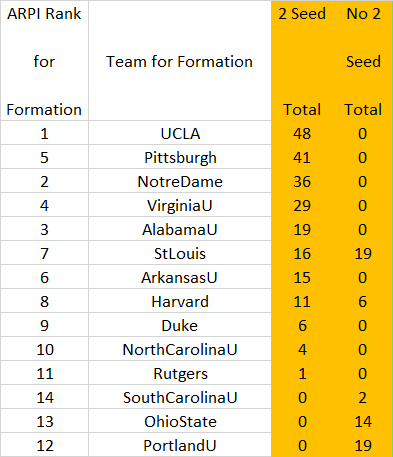Select the Team for Formation header
This screenshot has width=393, height=457.
(x=180, y=61)
